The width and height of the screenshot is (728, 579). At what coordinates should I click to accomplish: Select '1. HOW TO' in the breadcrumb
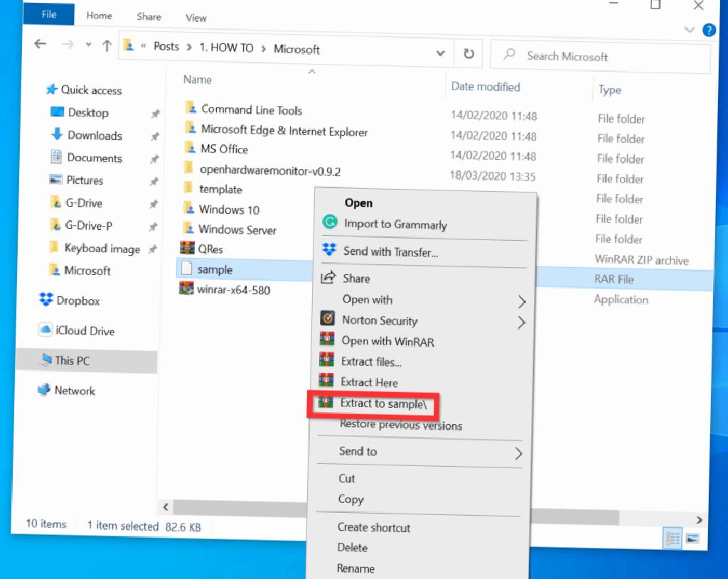click(x=226, y=48)
